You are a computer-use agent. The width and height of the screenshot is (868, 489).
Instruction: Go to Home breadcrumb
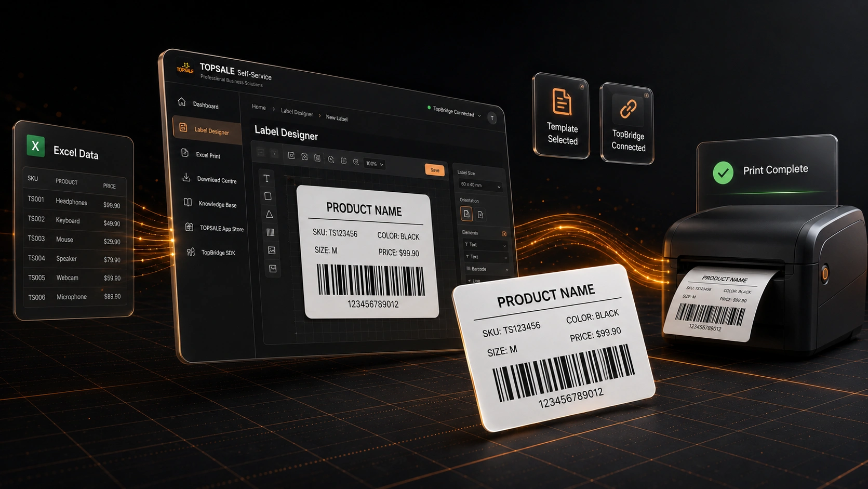point(259,107)
